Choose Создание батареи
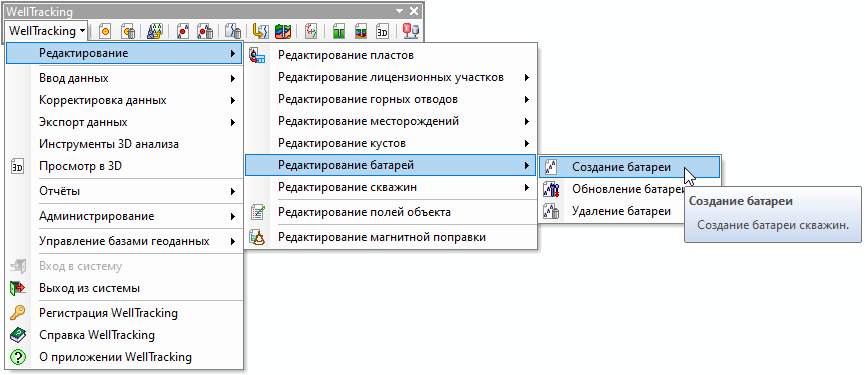865x375 pixels. (x=630, y=167)
